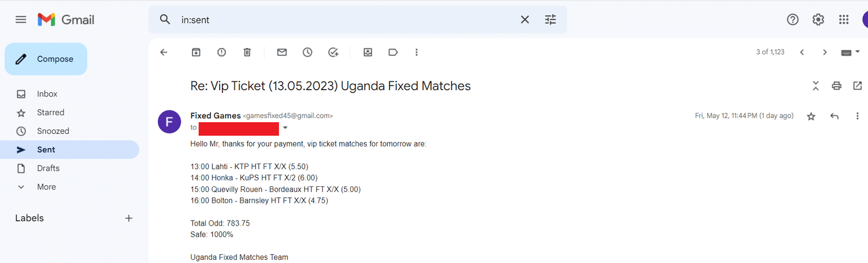Print the email conversation
868x263 pixels.
(837, 86)
